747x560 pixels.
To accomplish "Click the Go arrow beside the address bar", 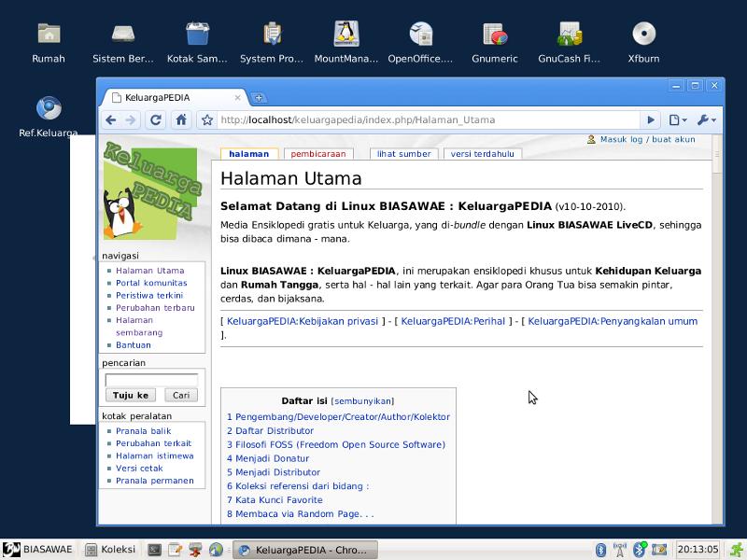I will pyautogui.click(x=651, y=119).
